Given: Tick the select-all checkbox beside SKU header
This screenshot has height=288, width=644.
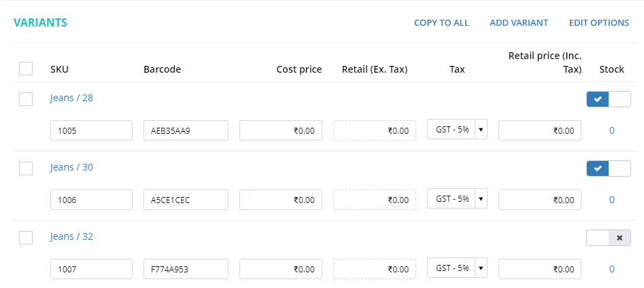Looking at the screenshot, I should point(26,69).
